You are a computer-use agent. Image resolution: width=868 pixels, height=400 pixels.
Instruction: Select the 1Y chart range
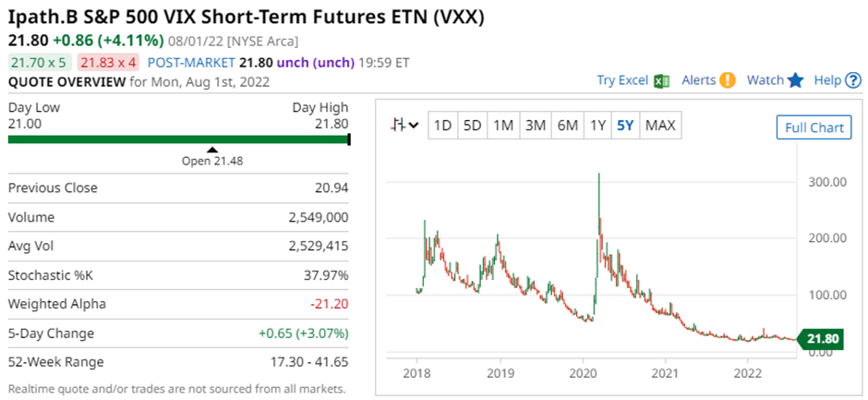pos(597,126)
